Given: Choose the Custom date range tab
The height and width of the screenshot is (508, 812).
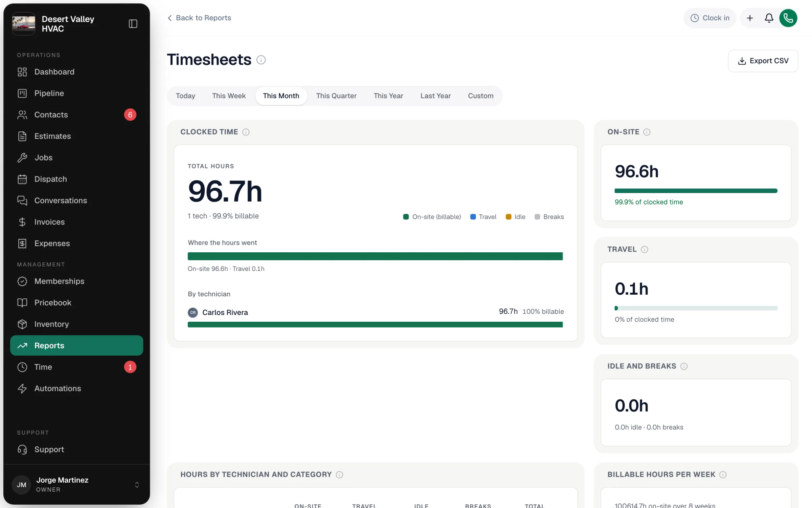Looking at the screenshot, I should (x=480, y=96).
